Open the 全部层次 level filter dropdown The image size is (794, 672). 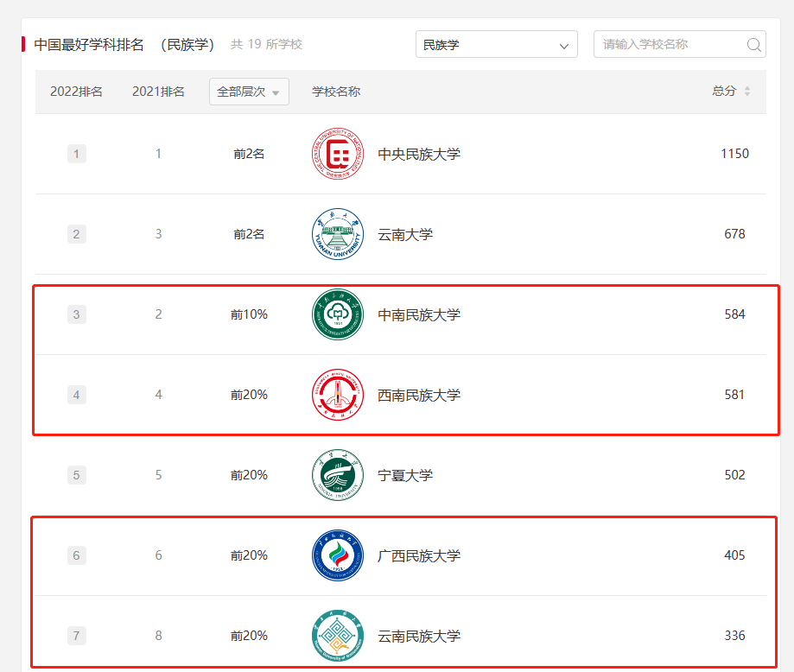(x=249, y=92)
